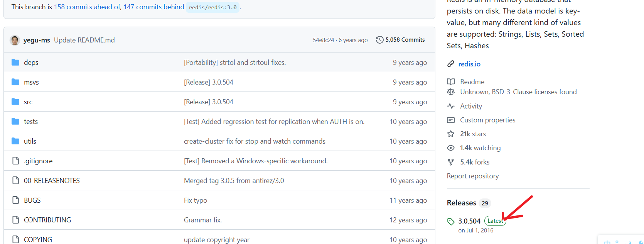Click the license scale icon
This screenshot has height=244, width=644.
(x=450, y=92)
